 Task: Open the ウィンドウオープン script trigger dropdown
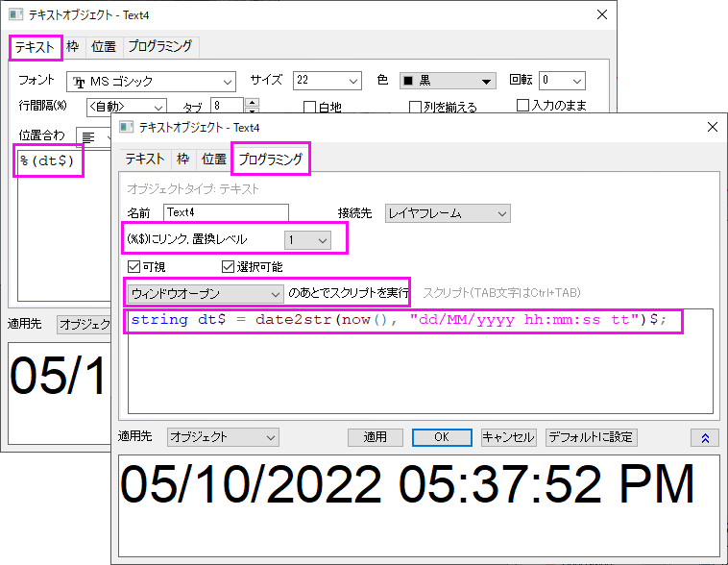206,294
